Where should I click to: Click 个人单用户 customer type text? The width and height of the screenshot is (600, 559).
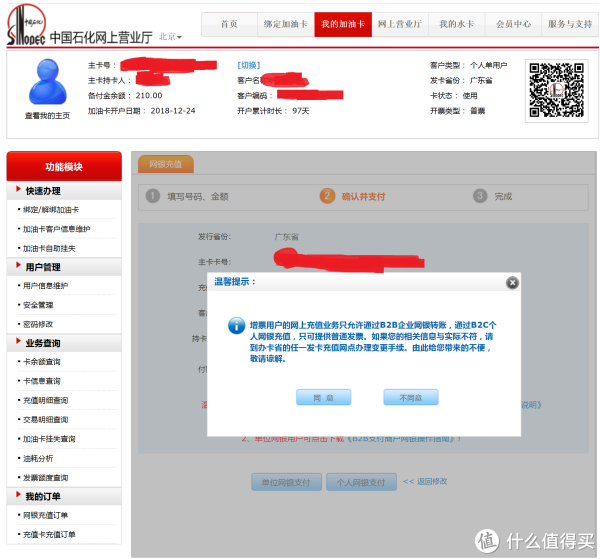489,65
